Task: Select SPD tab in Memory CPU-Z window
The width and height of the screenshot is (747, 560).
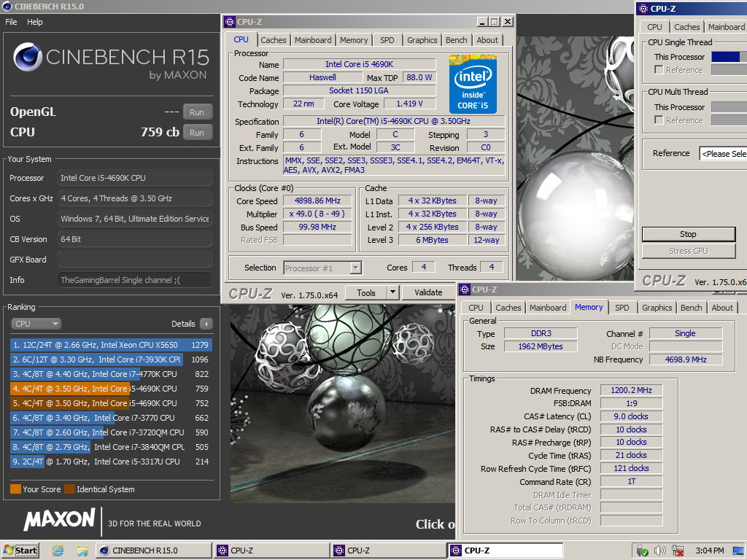Action: (x=622, y=308)
